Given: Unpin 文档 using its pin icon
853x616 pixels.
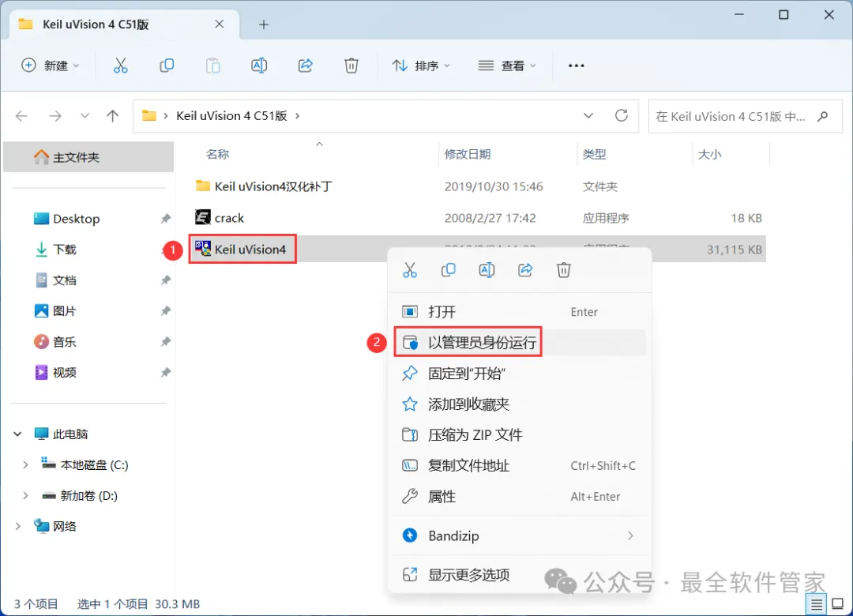Looking at the screenshot, I should coord(165,280).
